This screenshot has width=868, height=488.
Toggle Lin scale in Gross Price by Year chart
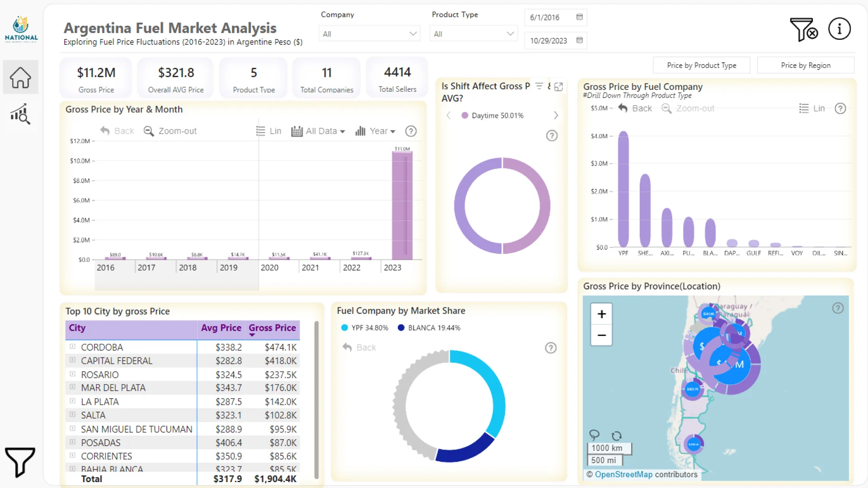(269, 131)
